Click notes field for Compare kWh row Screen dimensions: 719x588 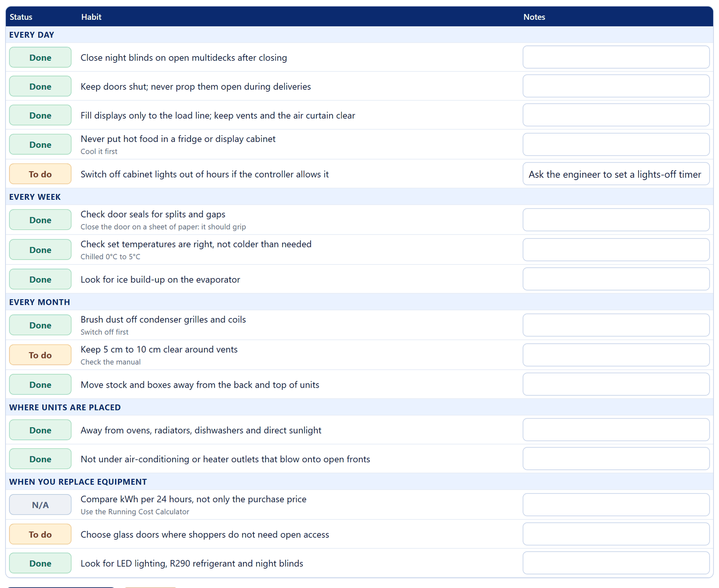(616, 505)
